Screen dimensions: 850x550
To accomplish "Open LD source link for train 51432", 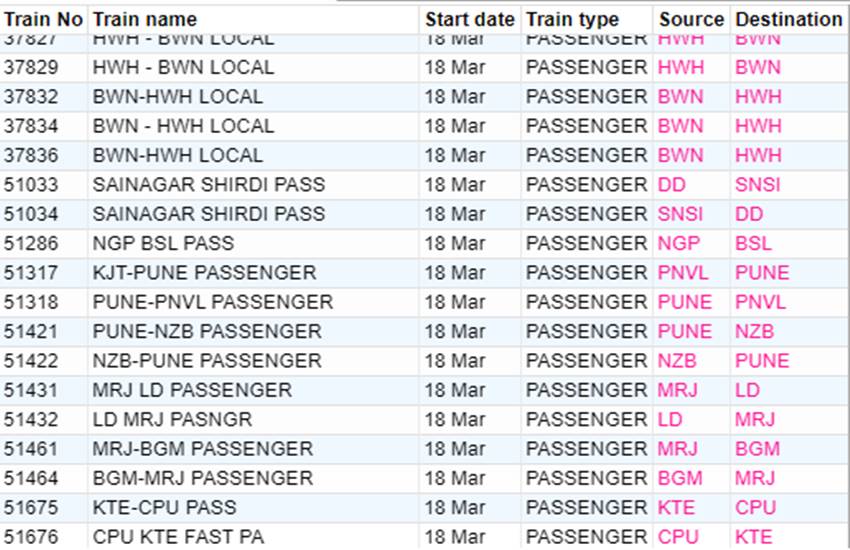I will click(670, 419).
